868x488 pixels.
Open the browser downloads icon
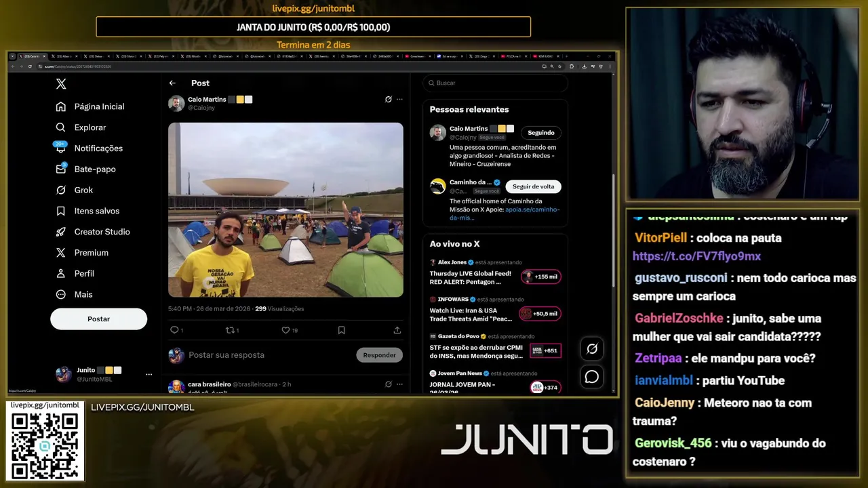coord(584,66)
